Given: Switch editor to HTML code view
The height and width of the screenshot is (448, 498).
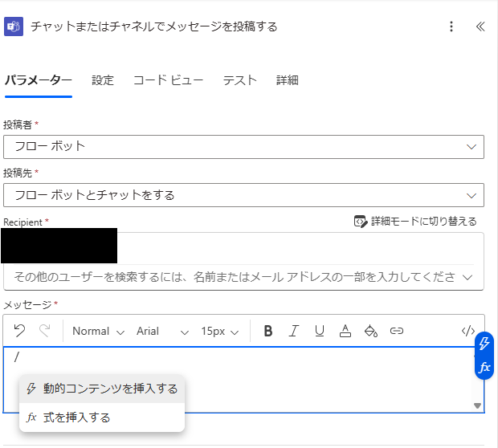Looking at the screenshot, I should pos(467,331).
